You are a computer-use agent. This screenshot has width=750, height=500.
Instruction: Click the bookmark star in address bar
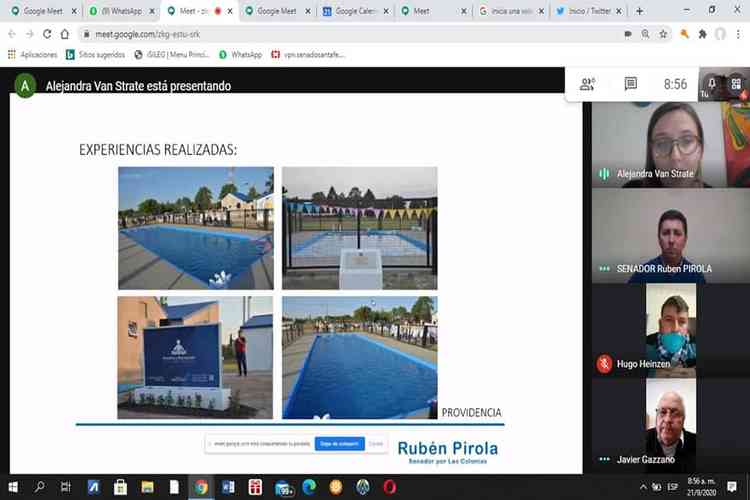(663, 34)
